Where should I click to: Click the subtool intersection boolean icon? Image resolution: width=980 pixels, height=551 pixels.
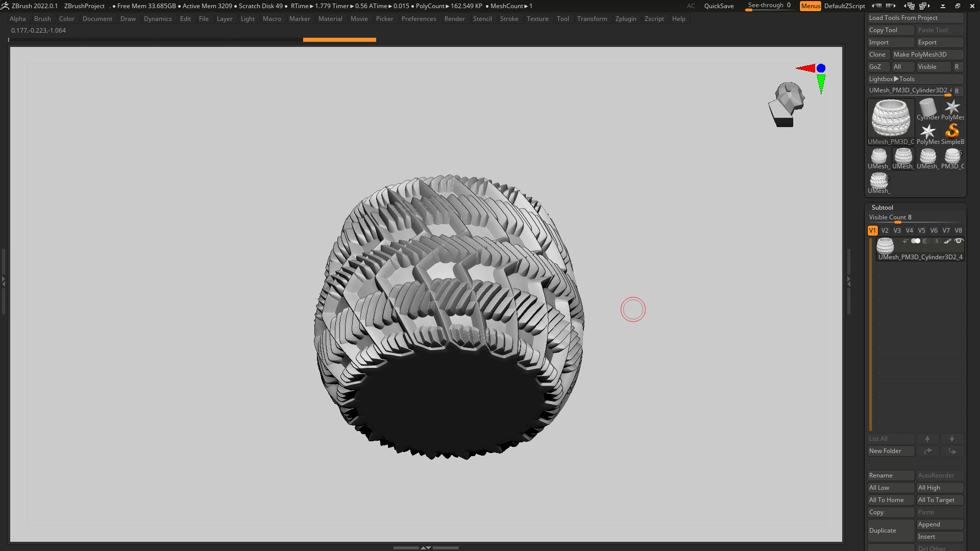937,241
